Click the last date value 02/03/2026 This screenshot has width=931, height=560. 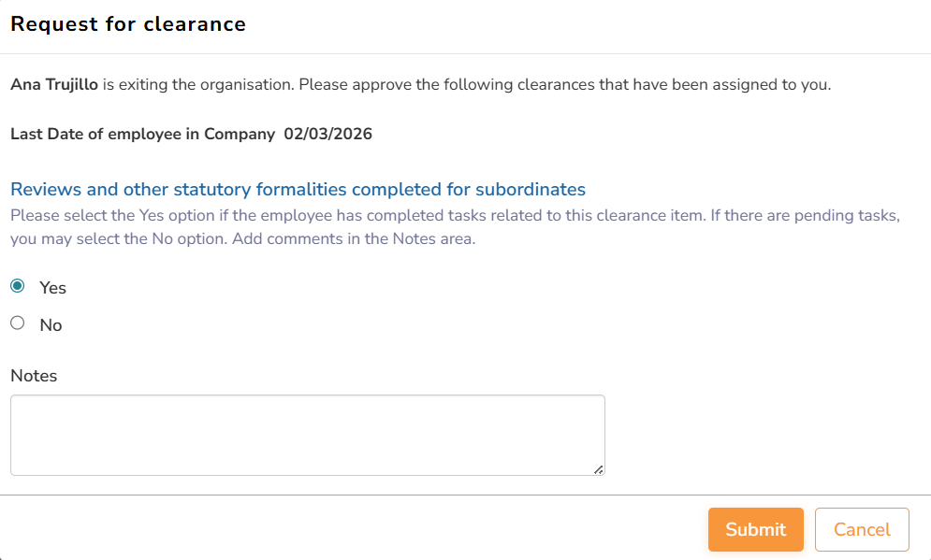327,134
